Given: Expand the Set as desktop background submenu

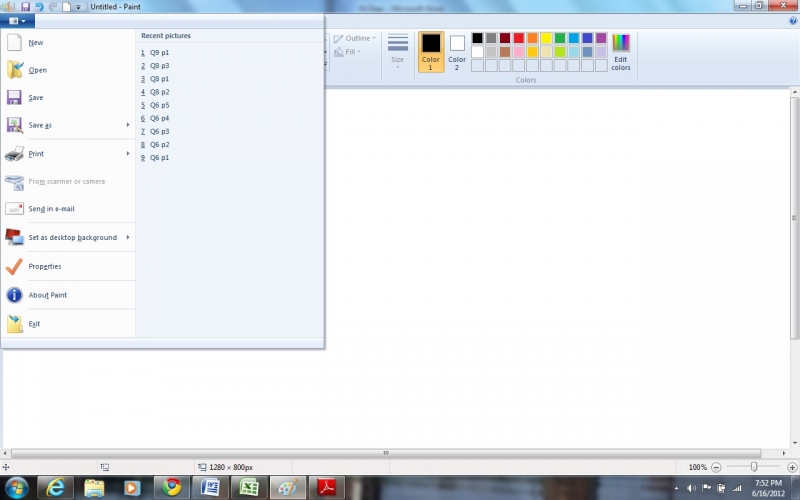Looking at the screenshot, I should 128,237.
